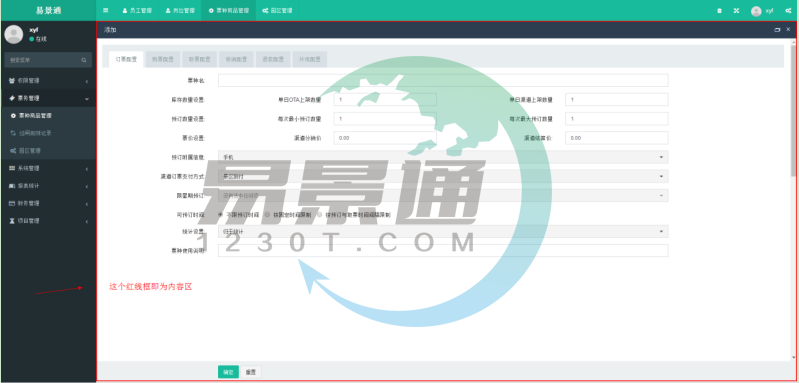Click the sidebar menu search box
The height and width of the screenshot is (383, 799).
coord(48,60)
